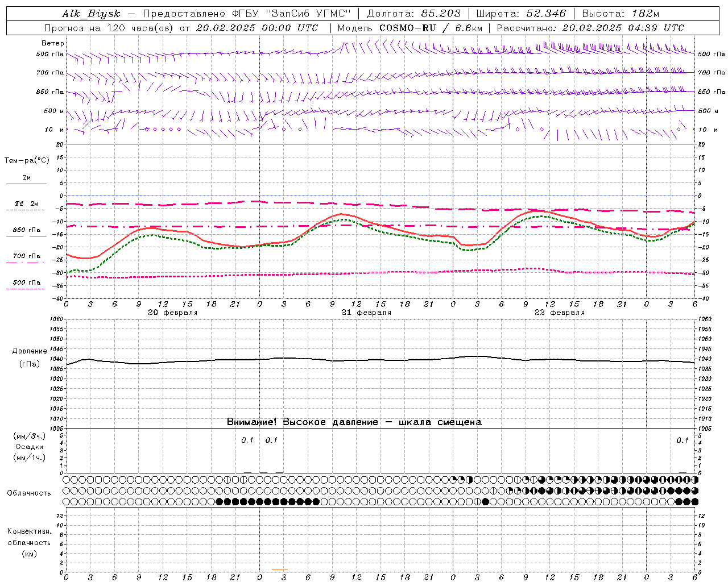
Task: Select the 'Прогноз на 120 часа(ов)' forecast period text
Action: point(109,28)
